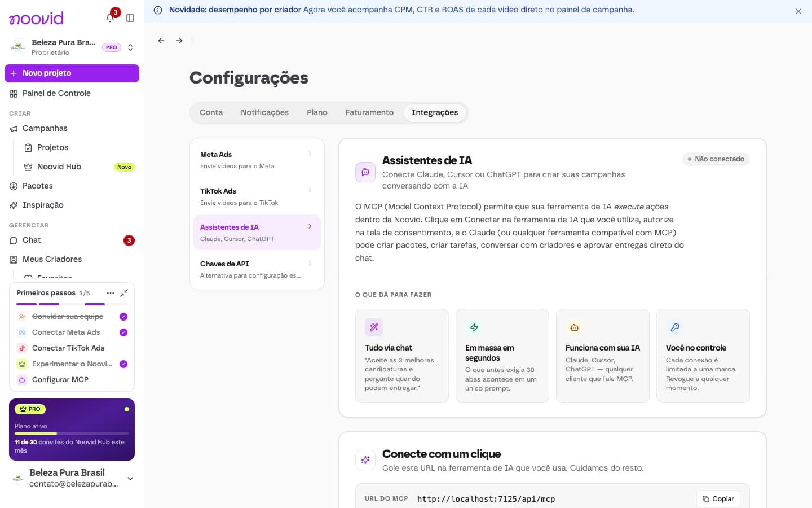Viewport: 812px width, 508px height.
Task: Minimize the Primeiros passos card
Action: (124, 293)
